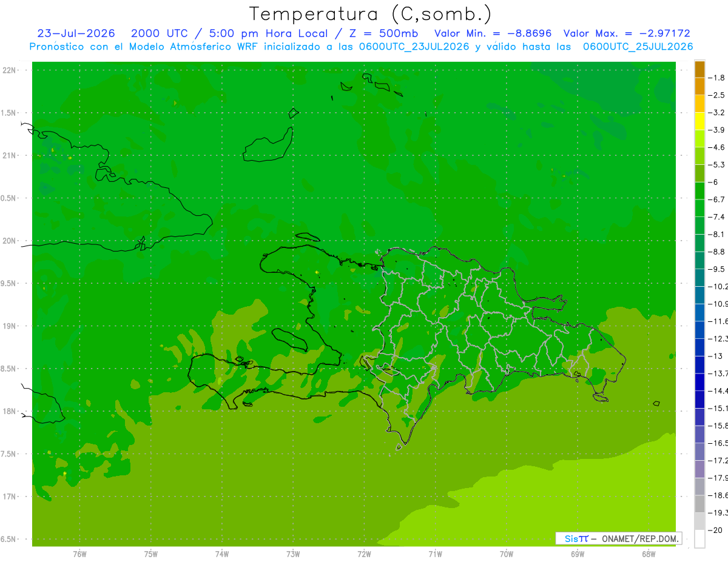Click the ONAMET/REP.DOM. credit label

click(x=639, y=538)
